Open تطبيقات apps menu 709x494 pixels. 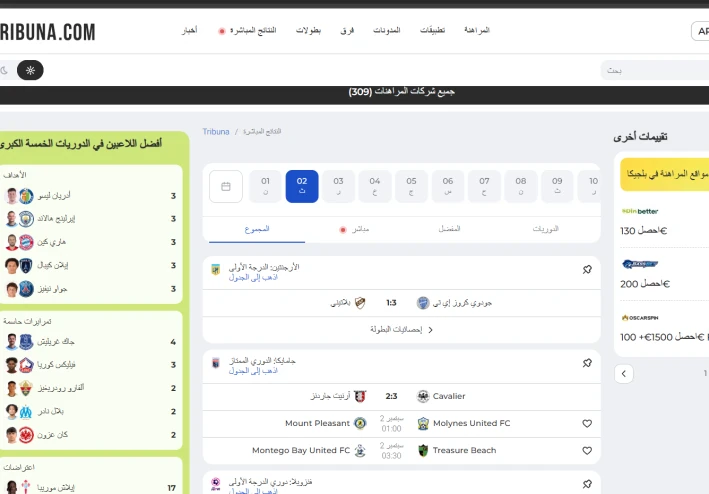(x=432, y=30)
